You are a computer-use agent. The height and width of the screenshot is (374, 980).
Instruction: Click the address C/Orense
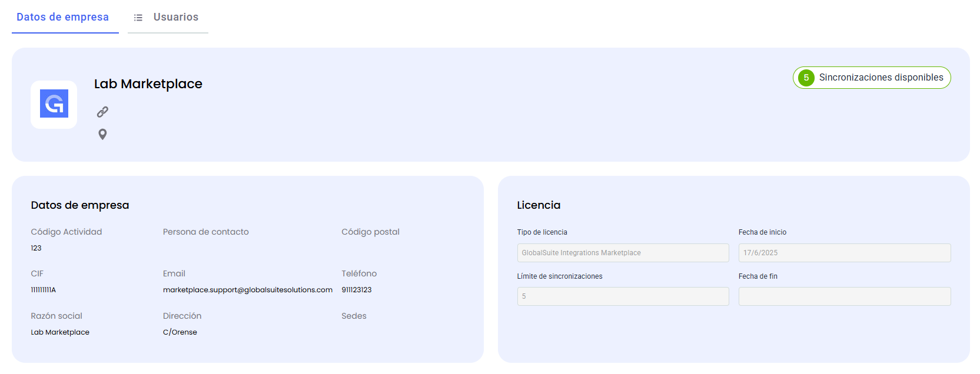click(180, 332)
